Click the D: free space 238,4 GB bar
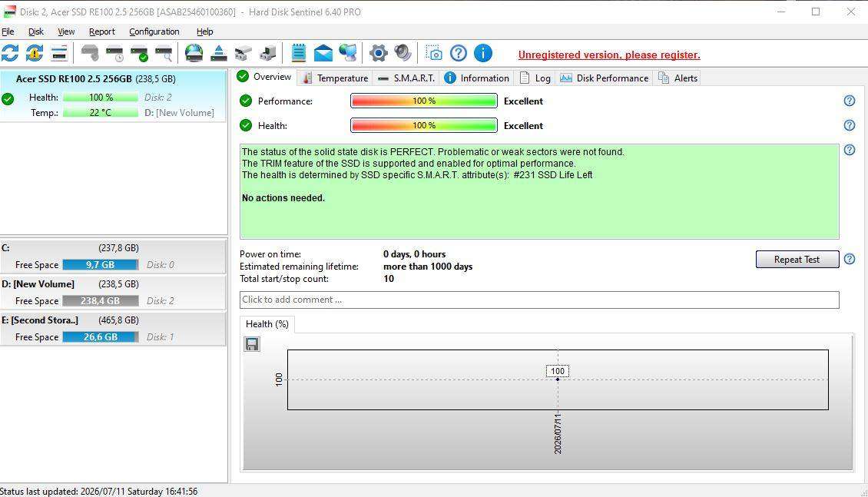Screen dimensions: 868x497 pos(100,300)
